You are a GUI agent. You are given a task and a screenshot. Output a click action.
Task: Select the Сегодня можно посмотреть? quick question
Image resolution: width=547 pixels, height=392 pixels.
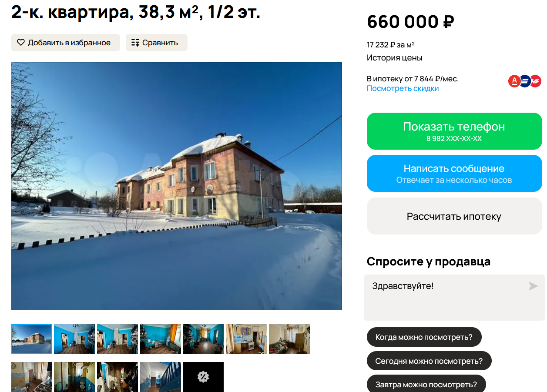429,361
